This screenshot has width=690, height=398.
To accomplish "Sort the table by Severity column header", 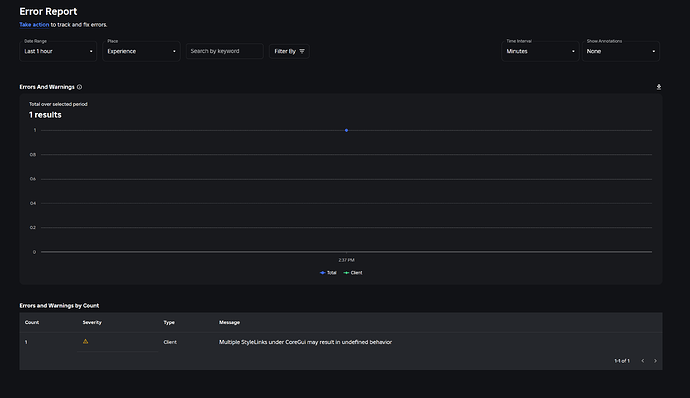I will coord(92,322).
